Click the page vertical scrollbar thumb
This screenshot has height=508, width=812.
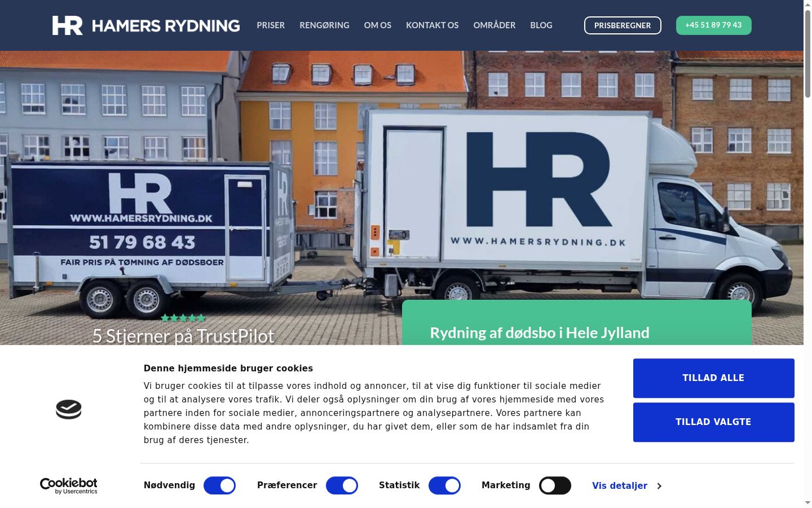click(807, 54)
